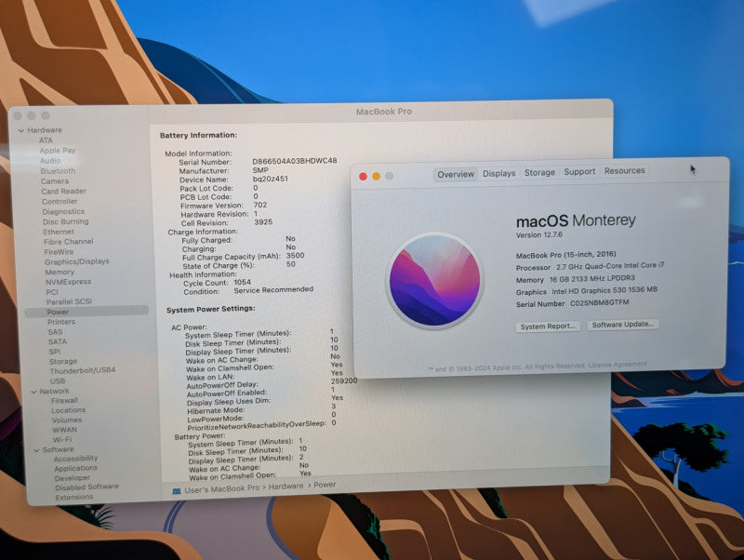Select Applications under Software

click(x=76, y=469)
